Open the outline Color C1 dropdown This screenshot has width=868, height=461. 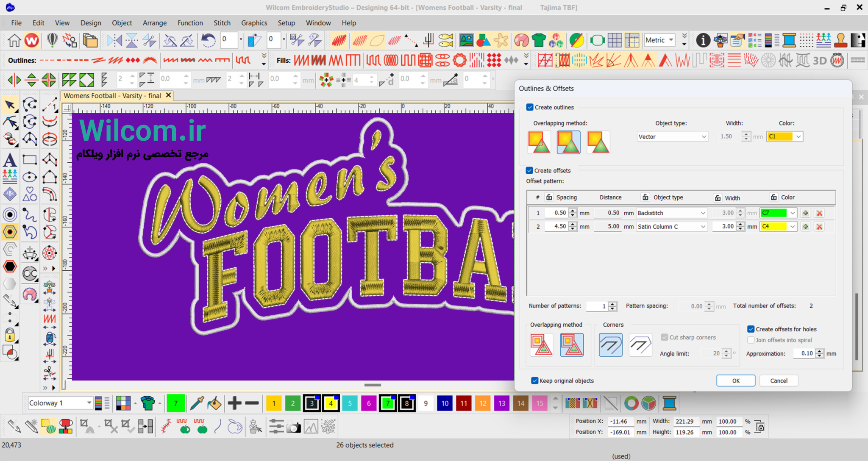coord(785,136)
